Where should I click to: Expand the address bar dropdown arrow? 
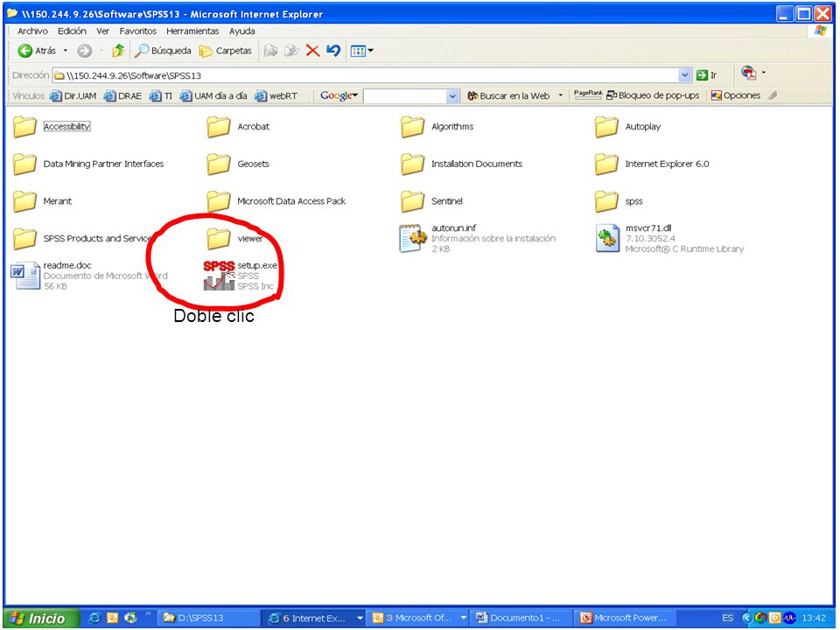pos(685,75)
